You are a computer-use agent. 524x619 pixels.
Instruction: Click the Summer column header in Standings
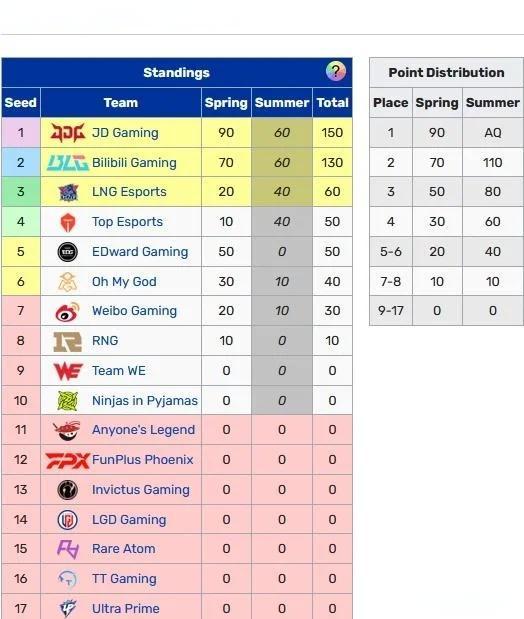(x=282, y=103)
